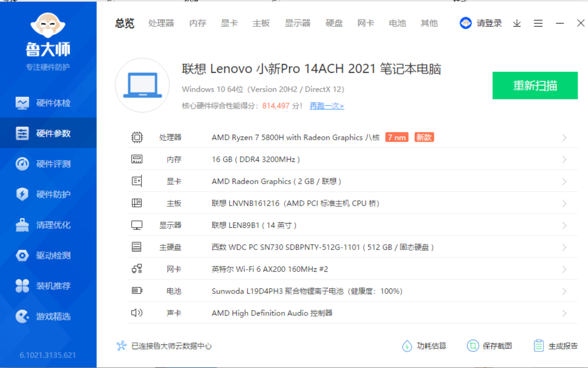Click the 电池 battery icon

pos(137,291)
